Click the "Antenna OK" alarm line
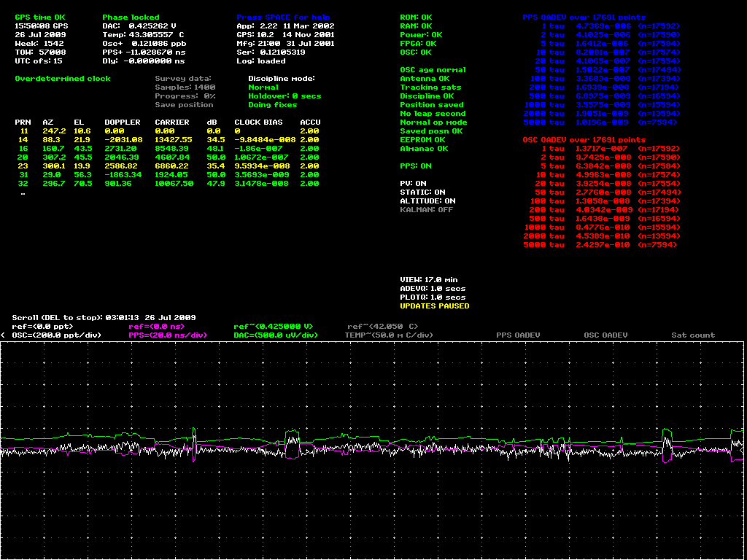 (x=425, y=79)
